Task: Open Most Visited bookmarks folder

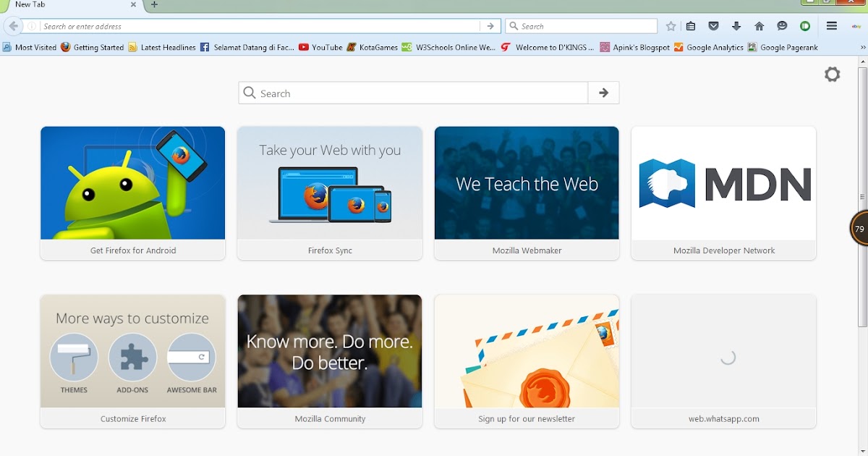Action: [29, 47]
